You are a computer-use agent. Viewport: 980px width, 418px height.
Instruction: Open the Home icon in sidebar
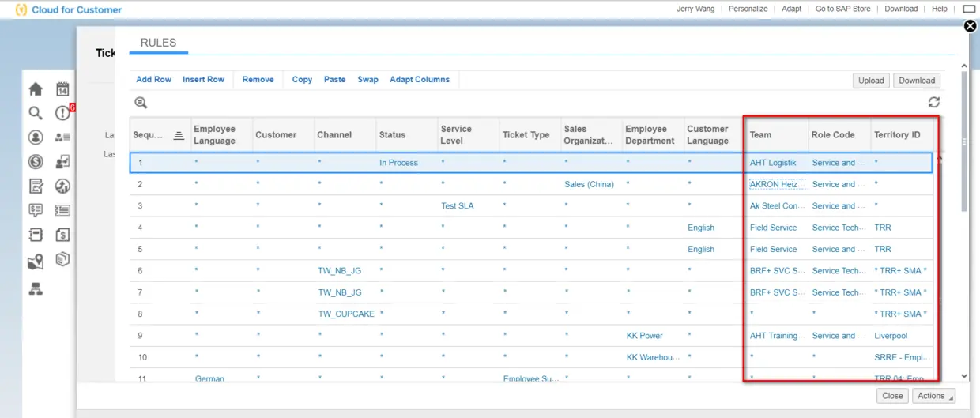[x=36, y=89]
